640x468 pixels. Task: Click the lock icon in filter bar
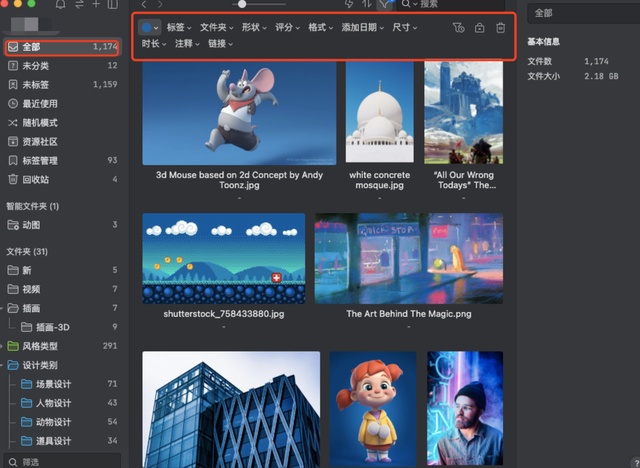coord(480,28)
